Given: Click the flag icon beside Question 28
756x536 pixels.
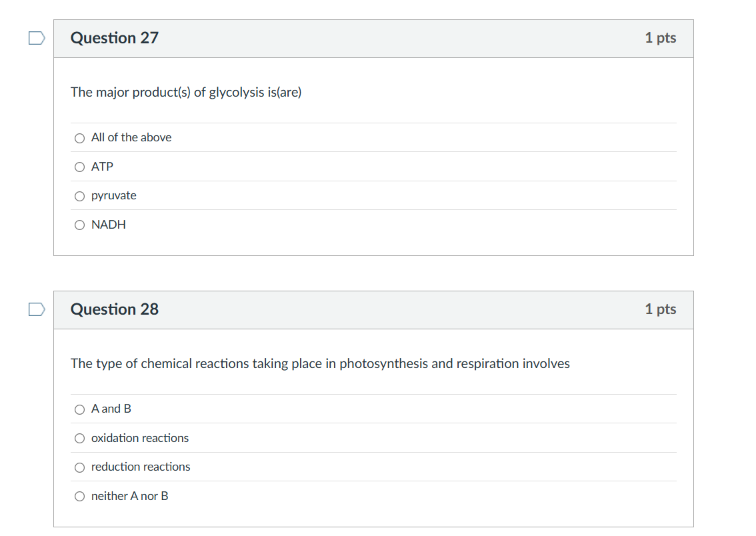Looking at the screenshot, I should [x=36, y=309].
